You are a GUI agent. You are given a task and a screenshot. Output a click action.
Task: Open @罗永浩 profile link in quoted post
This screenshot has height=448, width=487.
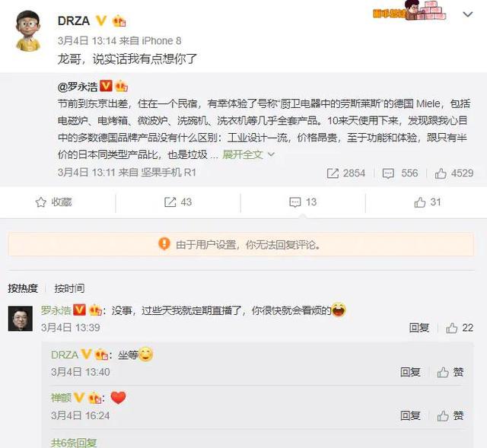[x=78, y=87]
